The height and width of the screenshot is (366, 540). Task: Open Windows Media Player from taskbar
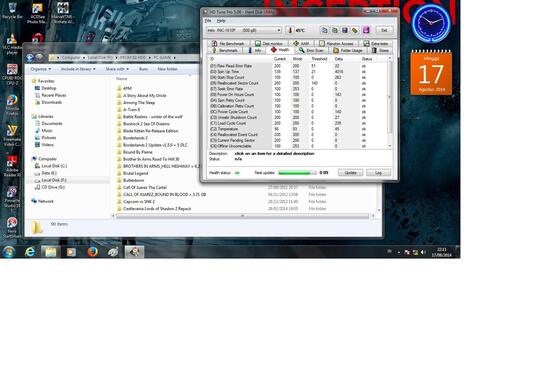(x=71, y=252)
